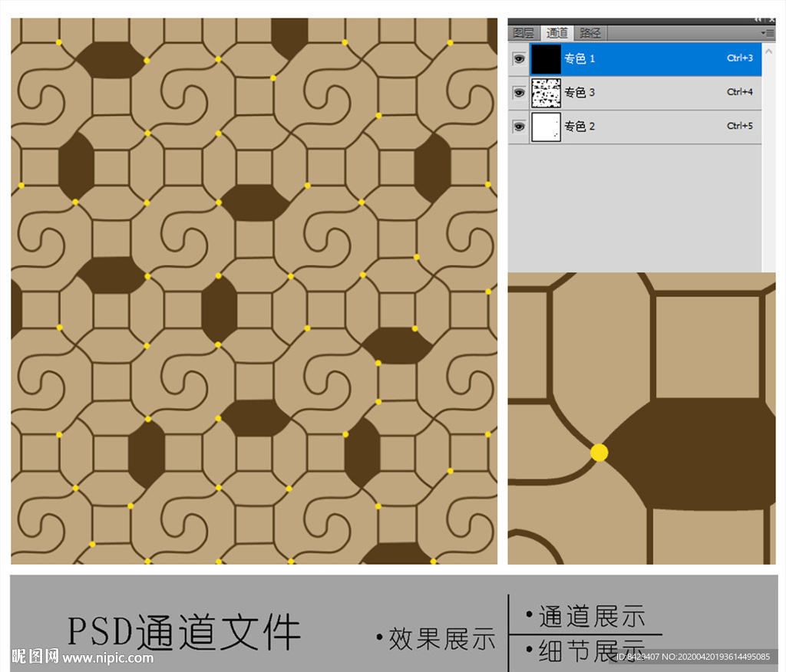Switch to the 图层 tab
The width and height of the screenshot is (786, 672).
click(523, 33)
